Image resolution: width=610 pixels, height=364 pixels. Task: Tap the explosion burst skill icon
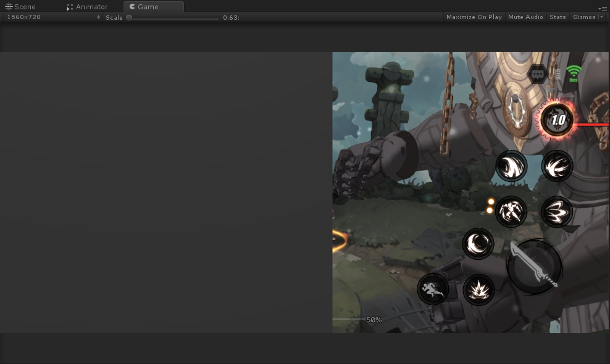478,290
